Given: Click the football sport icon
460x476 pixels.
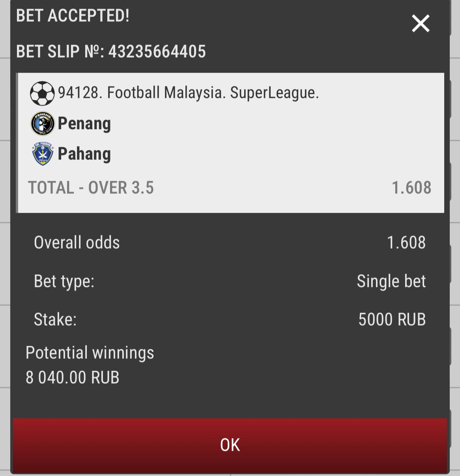Looking at the screenshot, I should click(42, 93).
